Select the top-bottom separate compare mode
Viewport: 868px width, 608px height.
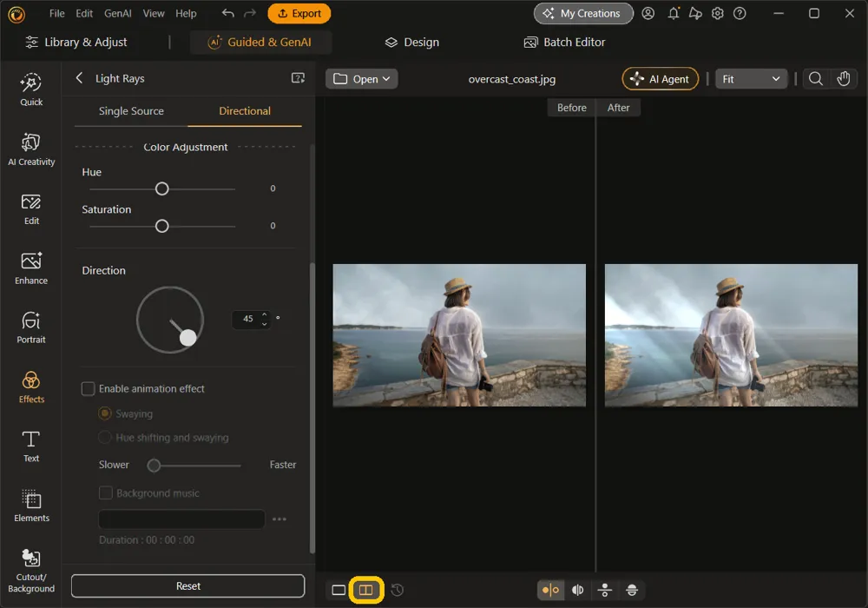(604, 590)
